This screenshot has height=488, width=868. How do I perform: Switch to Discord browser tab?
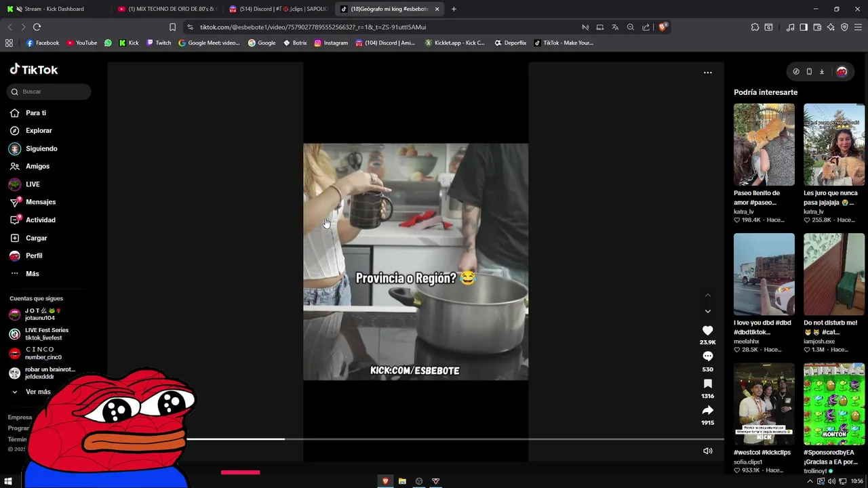click(278, 9)
